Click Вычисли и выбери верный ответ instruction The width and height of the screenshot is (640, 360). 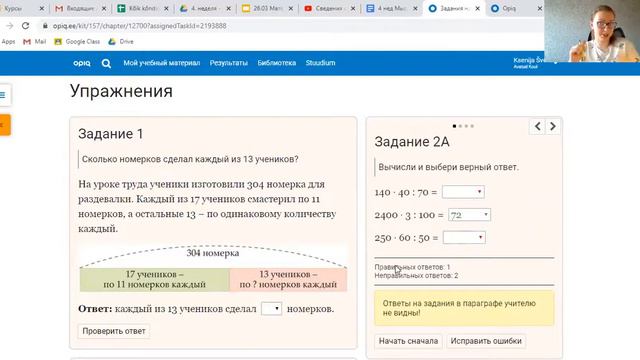(x=448, y=167)
